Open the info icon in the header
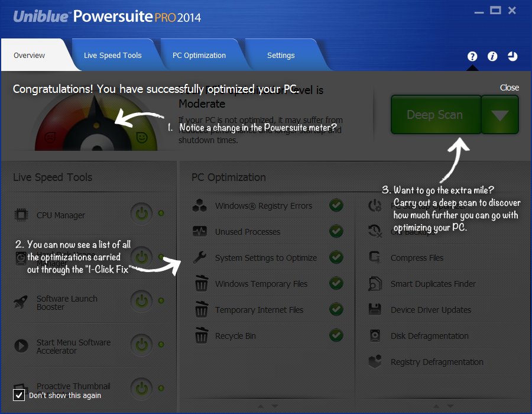 point(492,56)
